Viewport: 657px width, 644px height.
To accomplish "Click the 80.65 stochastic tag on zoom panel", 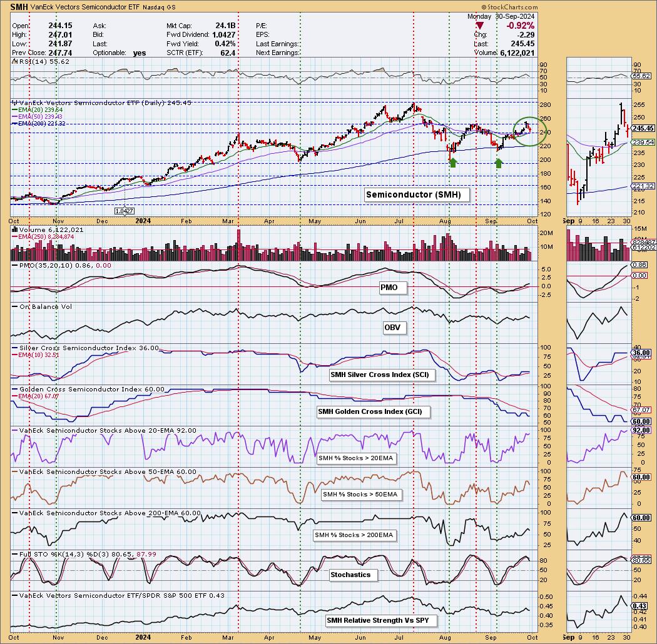I will (641, 560).
